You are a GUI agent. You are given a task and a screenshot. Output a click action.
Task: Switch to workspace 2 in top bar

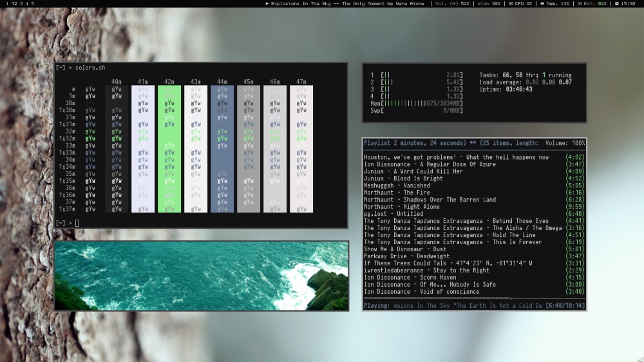click(14, 3)
